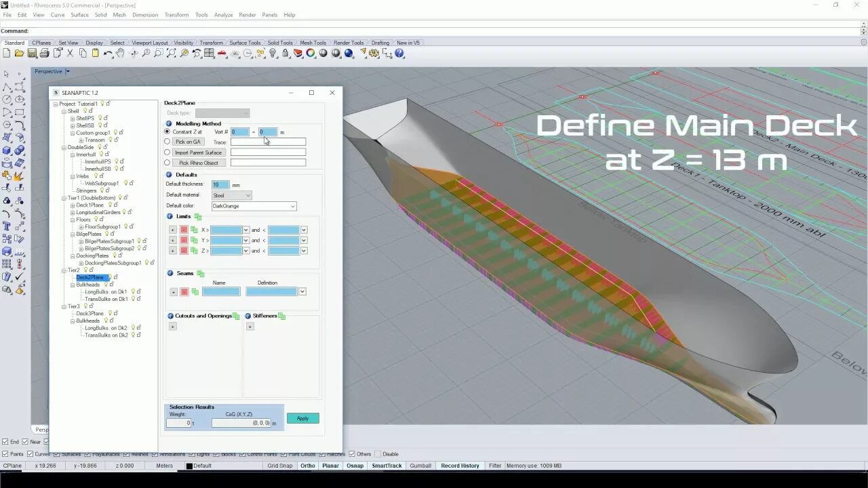Toggle the Control Points checkbox
The height and width of the screenshot is (488, 868).
[x=242, y=454]
